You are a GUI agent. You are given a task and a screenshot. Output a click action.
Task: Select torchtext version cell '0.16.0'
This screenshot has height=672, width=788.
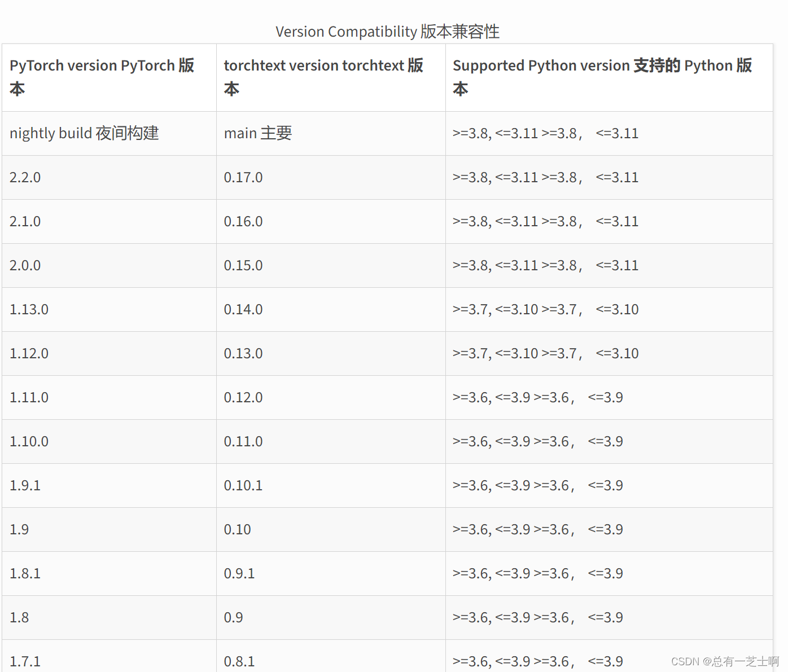pyautogui.click(x=331, y=222)
